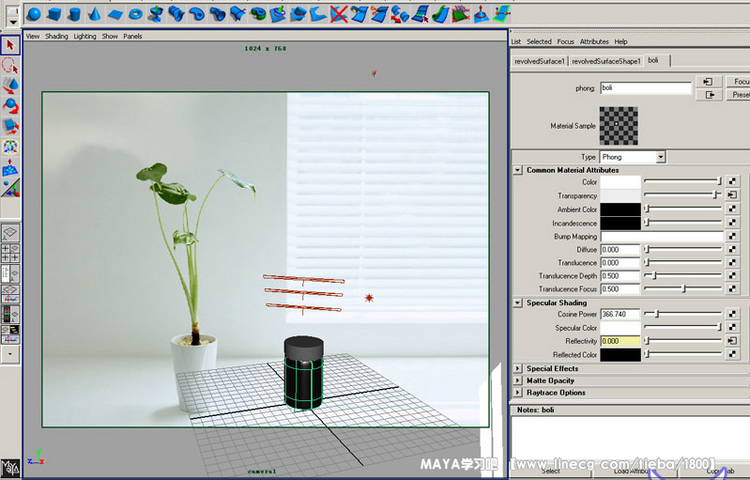The height and width of the screenshot is (480, 750).
Task: Click the shelf icon with red X
Action: (x=339, y=14)
